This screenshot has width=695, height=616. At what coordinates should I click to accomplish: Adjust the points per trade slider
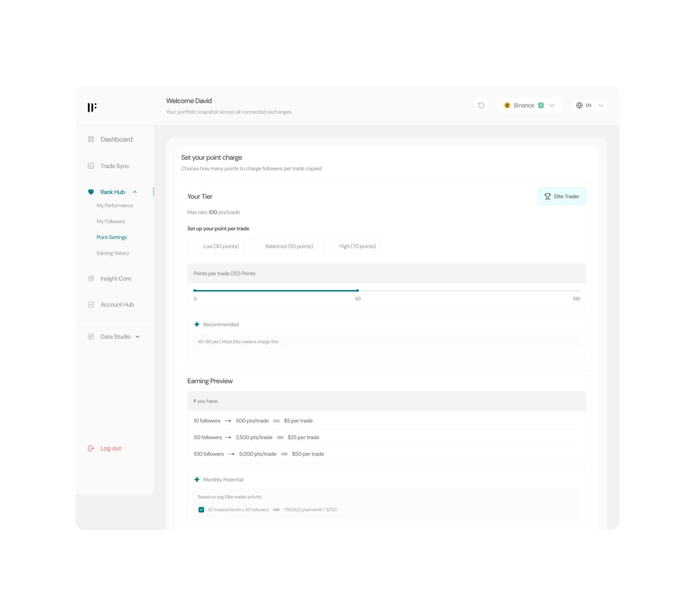click(x=357, y=290)
